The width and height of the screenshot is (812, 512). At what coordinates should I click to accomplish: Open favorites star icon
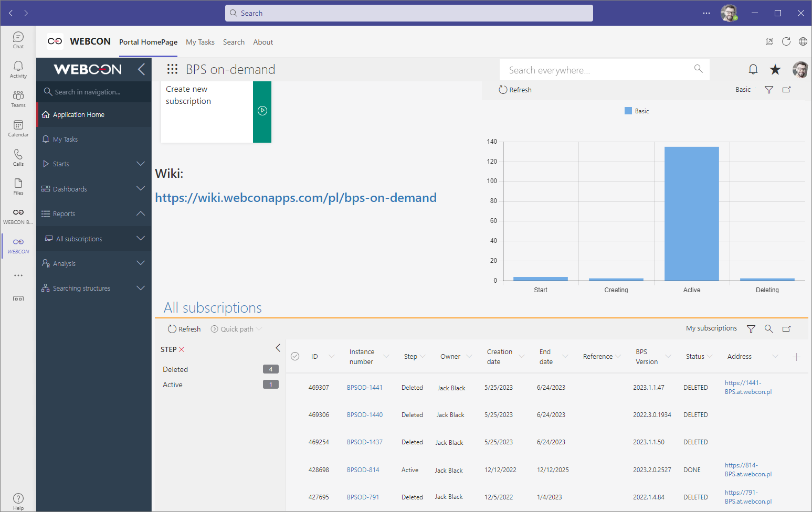point(775,69)
